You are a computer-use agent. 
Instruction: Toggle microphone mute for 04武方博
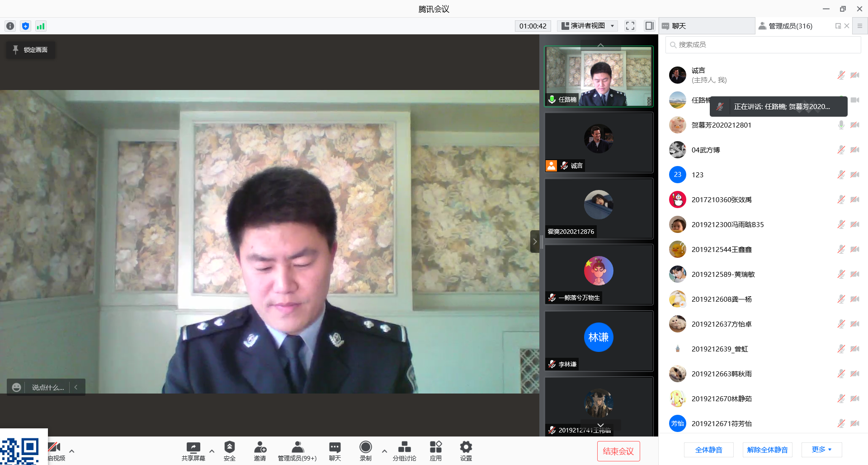(841, 150)
